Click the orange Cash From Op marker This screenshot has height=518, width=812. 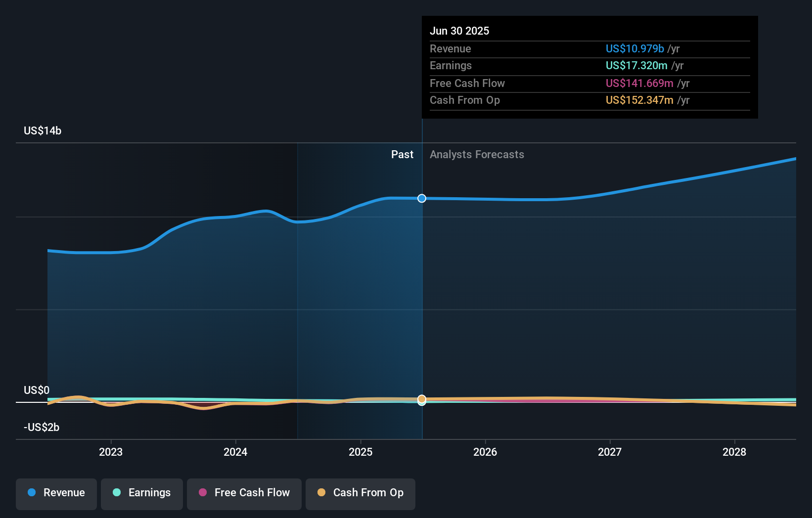421,398
